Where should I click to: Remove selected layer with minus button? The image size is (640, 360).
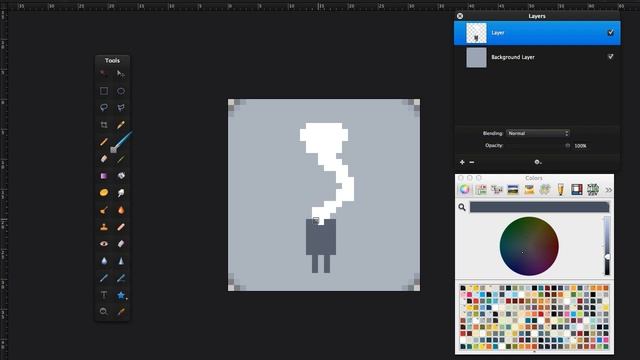[x=472, y=162]
